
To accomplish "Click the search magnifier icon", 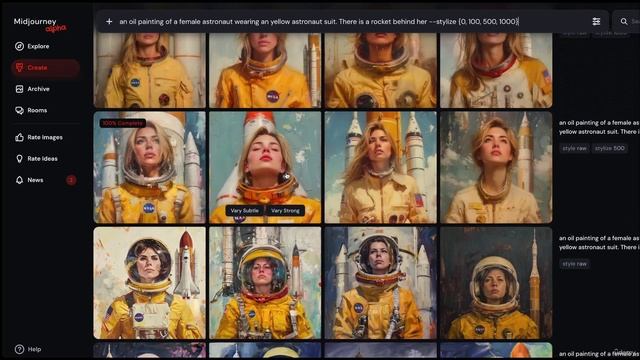I will pyautogui.click(x=624, y=22).
